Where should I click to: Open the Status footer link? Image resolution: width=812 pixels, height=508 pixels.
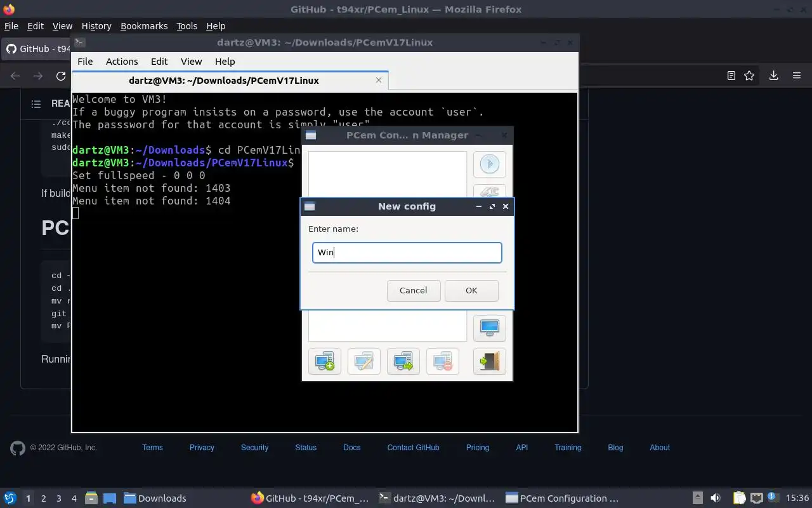point(306,448)
